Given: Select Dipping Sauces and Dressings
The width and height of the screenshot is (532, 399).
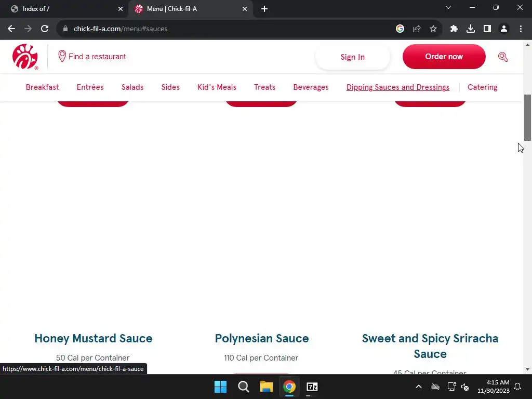Looking at the screenshot, I should (397, 87).
